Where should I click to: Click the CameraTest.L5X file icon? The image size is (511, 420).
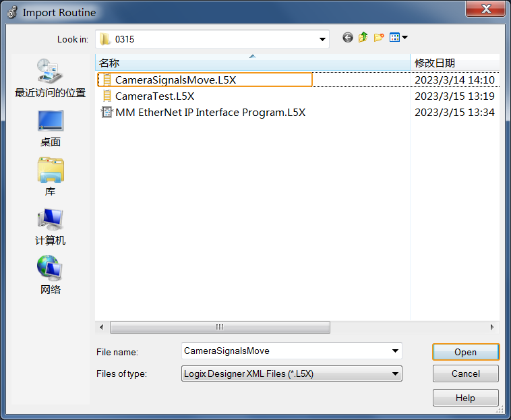(107, 96)
